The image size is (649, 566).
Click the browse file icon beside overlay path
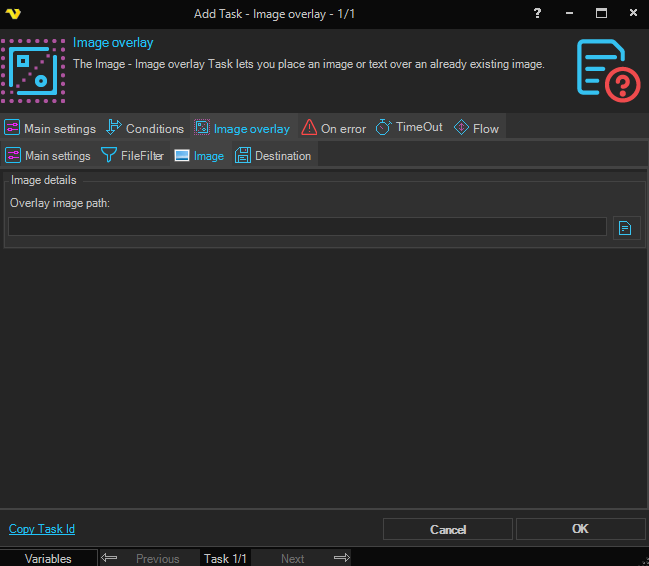pyautogui.click(x=626, y=228)
